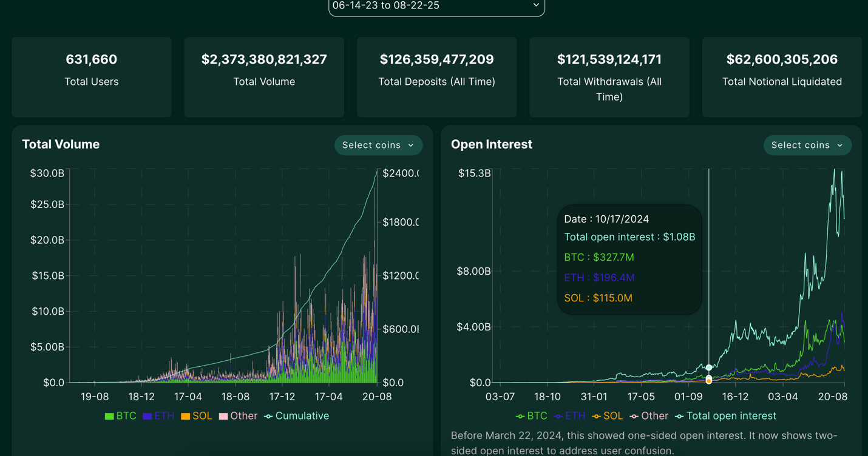This screenshot has height=456, width=868.
Task: Select the Total Deposits (All Time) card
Action: tap(436, 77)
